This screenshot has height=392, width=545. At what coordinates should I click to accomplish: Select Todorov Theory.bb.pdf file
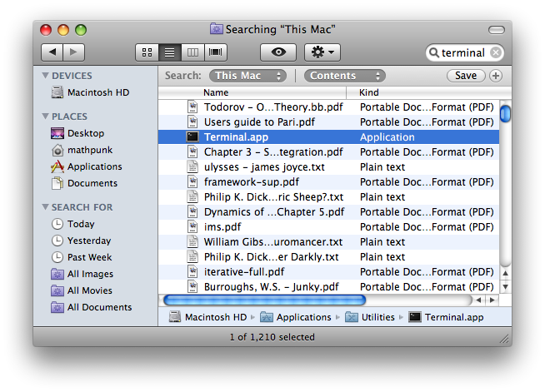(328, 107)
